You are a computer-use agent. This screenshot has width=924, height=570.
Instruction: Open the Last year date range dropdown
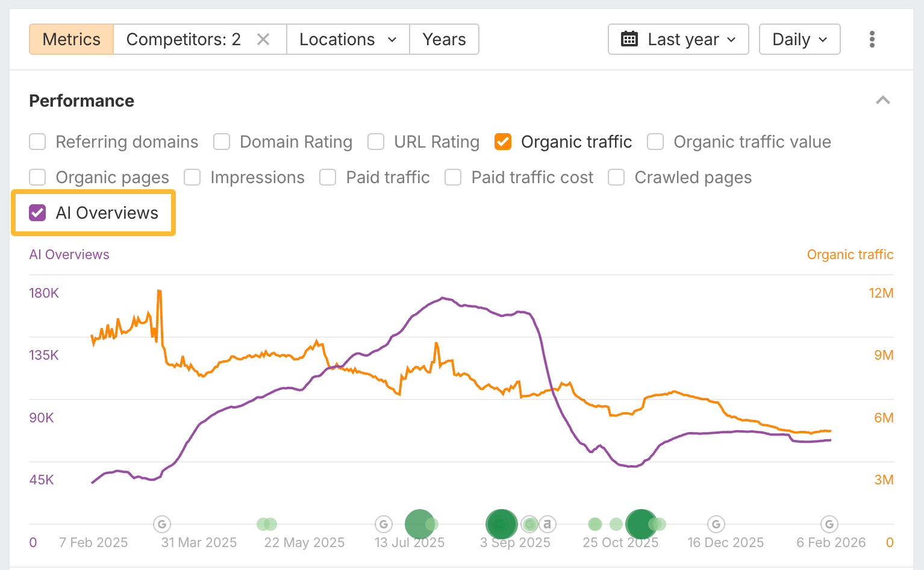tap(678, 39)
